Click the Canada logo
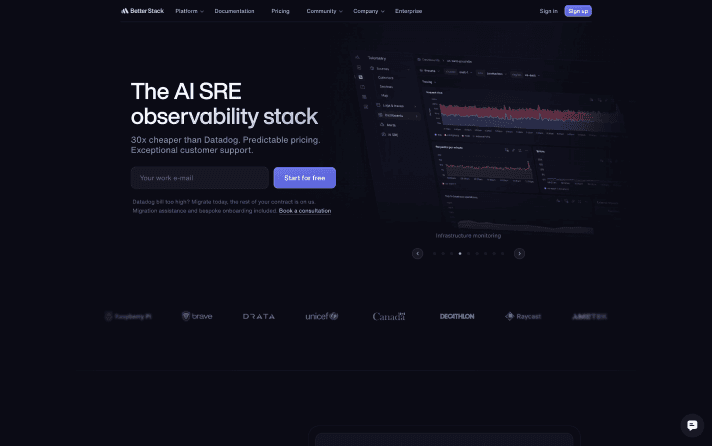 389,316
